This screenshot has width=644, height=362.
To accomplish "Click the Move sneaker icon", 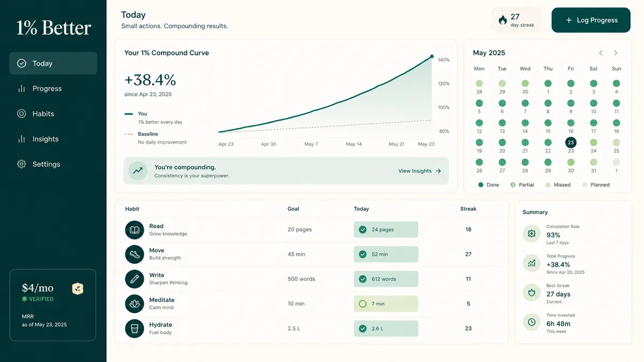I will coord(135,254).
